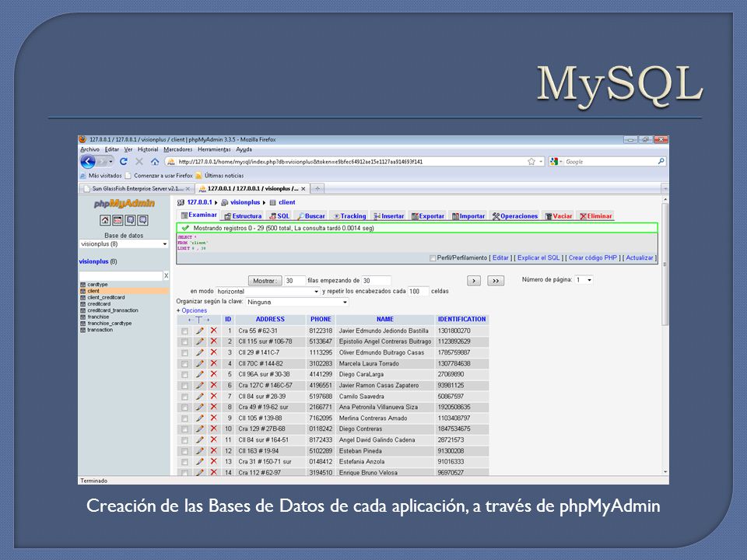Go to last page with >> button
747x560 pixels.
point(496,281)
